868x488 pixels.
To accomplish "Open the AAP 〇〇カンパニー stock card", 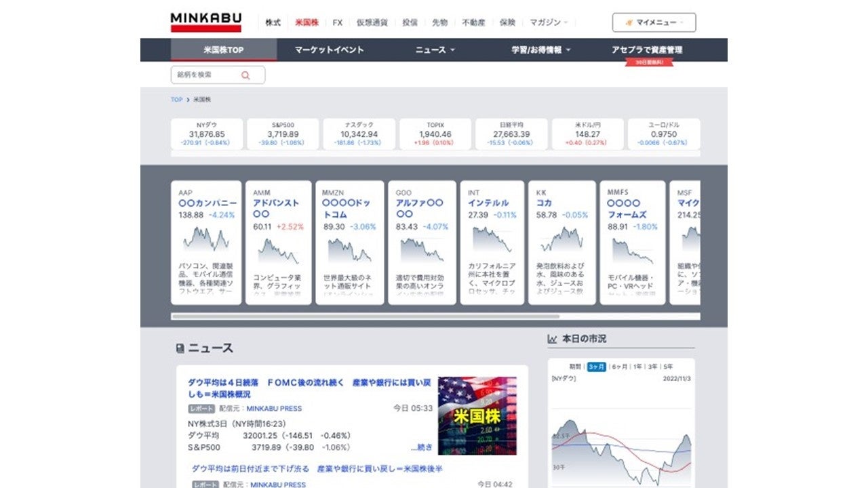I will (x=206, y=242).
